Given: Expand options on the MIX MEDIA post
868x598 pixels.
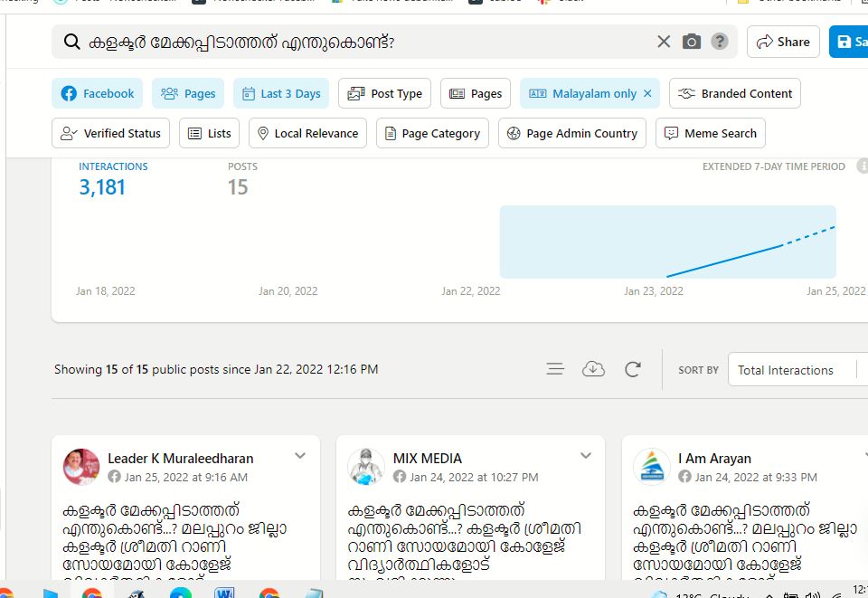Looking at the screenshot, I should [586, 457].
